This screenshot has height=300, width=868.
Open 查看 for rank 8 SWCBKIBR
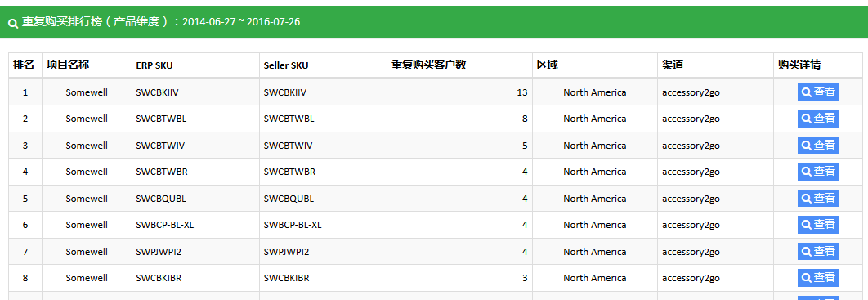coord(818,278)
